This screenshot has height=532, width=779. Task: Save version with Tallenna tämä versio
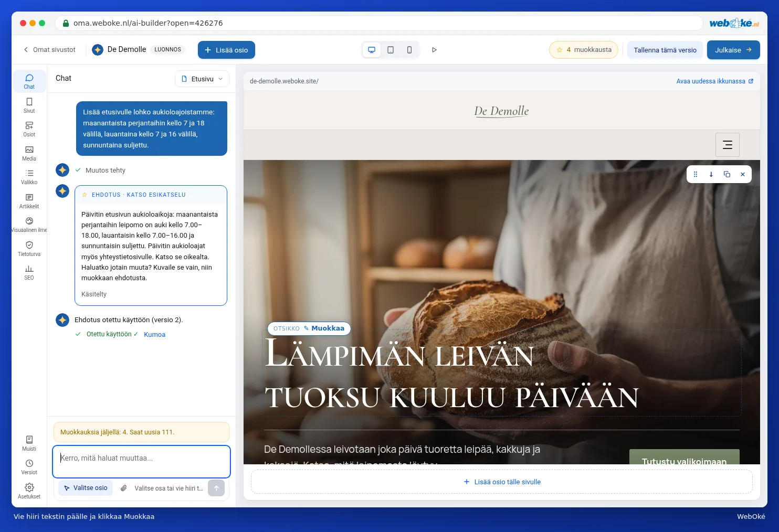click(665, 50)
